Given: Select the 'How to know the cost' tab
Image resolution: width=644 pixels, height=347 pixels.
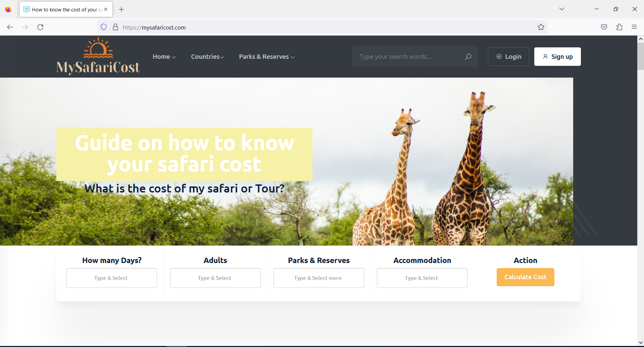Looking at the screenshot, I should point(64,9).
